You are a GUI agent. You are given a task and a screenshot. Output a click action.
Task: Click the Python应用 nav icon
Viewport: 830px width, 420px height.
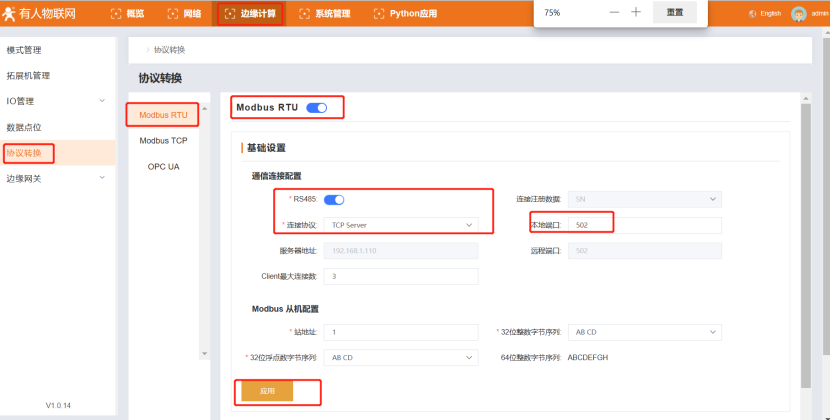click(x=378, y=14)
